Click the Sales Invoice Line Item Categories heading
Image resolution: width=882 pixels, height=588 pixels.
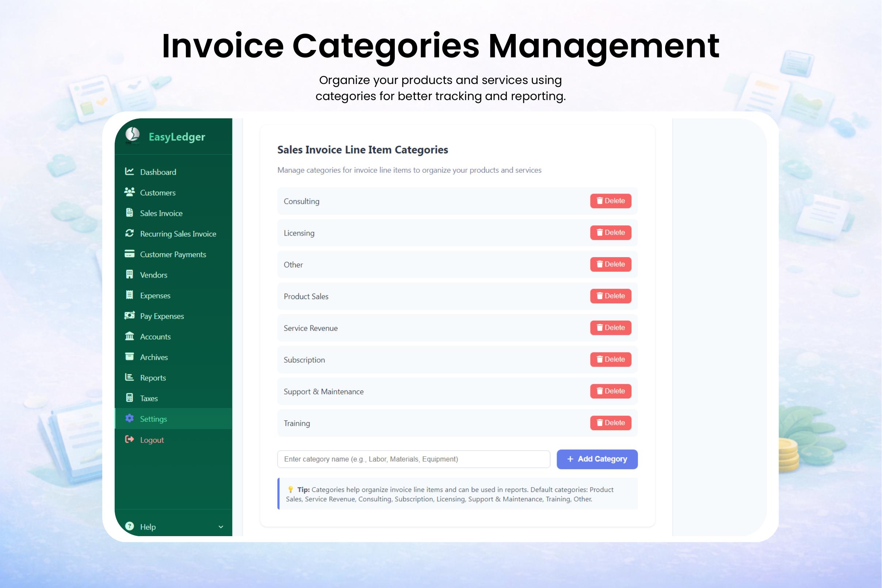363,150
